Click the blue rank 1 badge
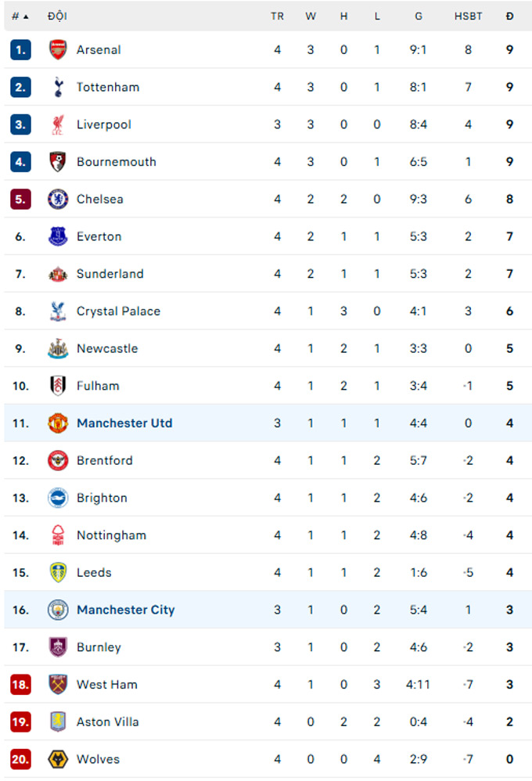The width and height of the screenshot is (532, 781). point(20,49)
